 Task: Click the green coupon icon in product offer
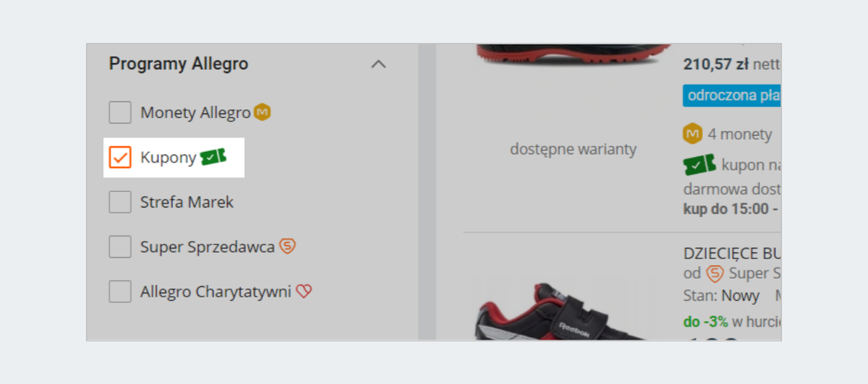click(699, 165)
